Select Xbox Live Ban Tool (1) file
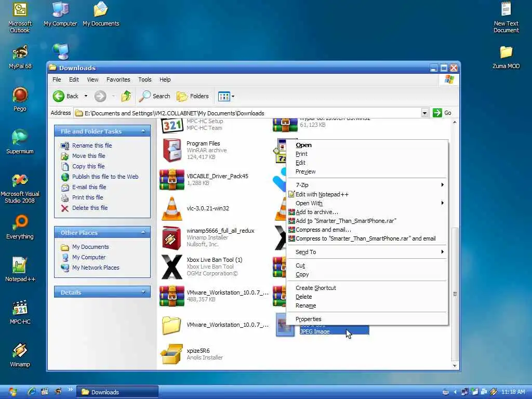 point(202,267)
